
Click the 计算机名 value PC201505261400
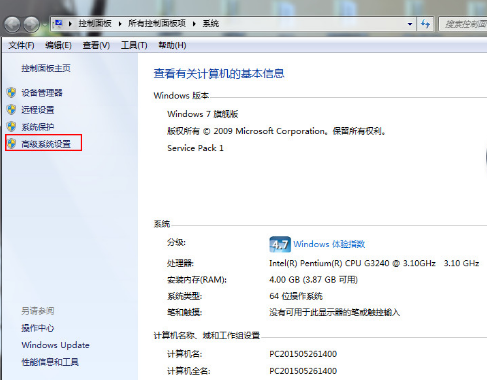[x=303, y=354]
